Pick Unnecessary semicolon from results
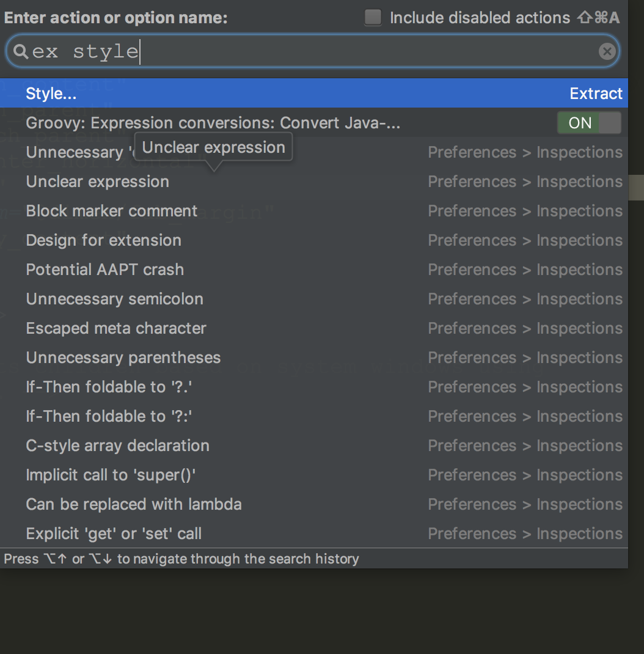The height and width of the screenshot is (654, 644). pos(115,299)
